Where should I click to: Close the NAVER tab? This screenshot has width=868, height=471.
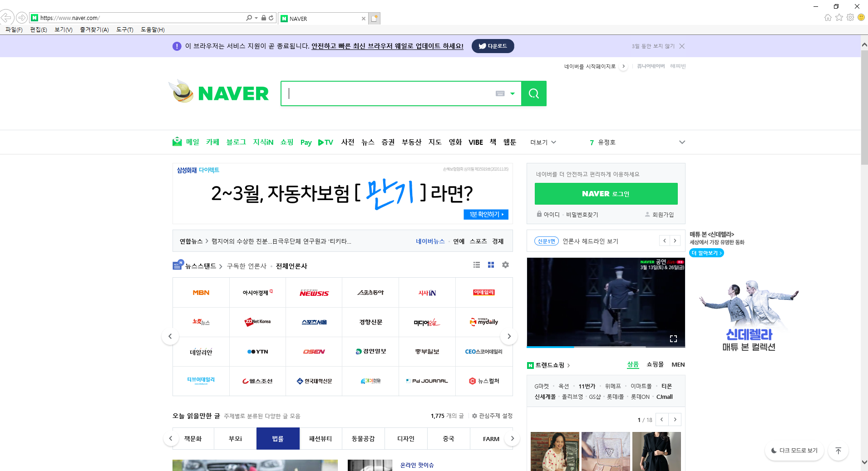point(363,19)
